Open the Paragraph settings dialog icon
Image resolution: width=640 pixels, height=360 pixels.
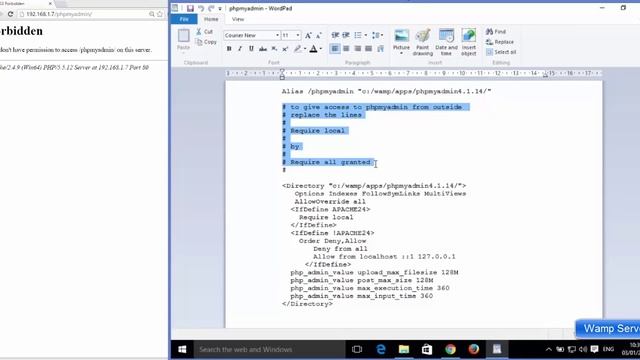(x=380, y=49)
